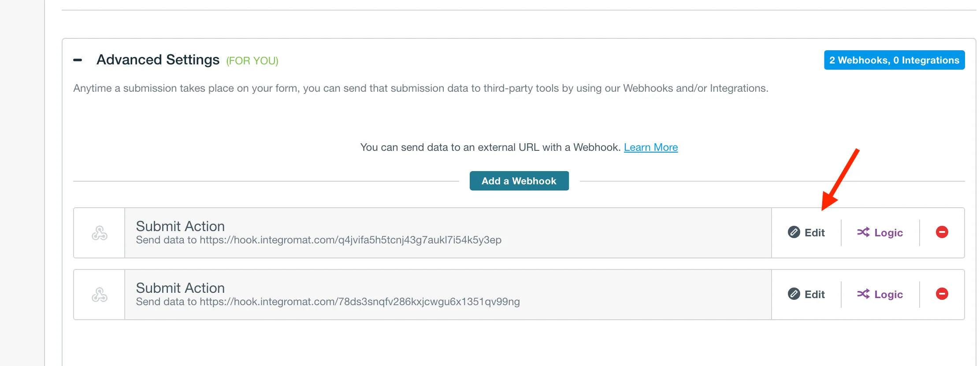980x366 pixels.
Task: Click the Advanced Settings heading
Action: (x=158, y=60)
